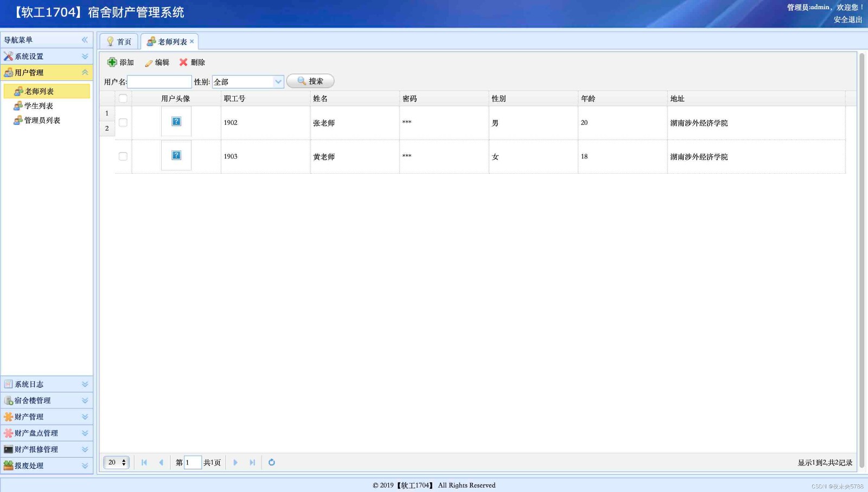The width and height of the screenshot is (868, 492).
Task: Expand the 财产盘点管理 section chevron
Action: coord(85,433)
